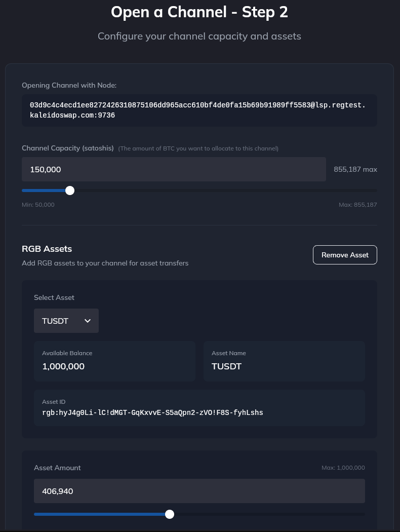Select the Channel Capacity input showing 150,000
Image resolution: width=400 pixels, height=532 pixels.
click(x=174, y=169)
